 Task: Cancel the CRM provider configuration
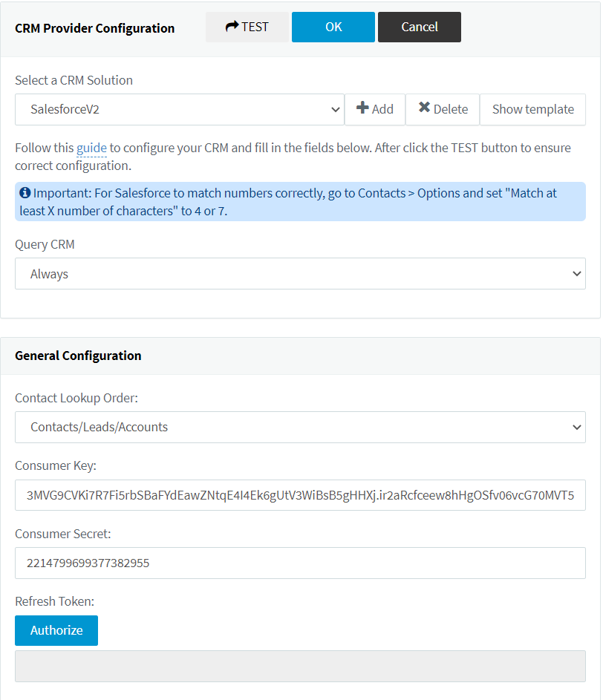point(420,27)
